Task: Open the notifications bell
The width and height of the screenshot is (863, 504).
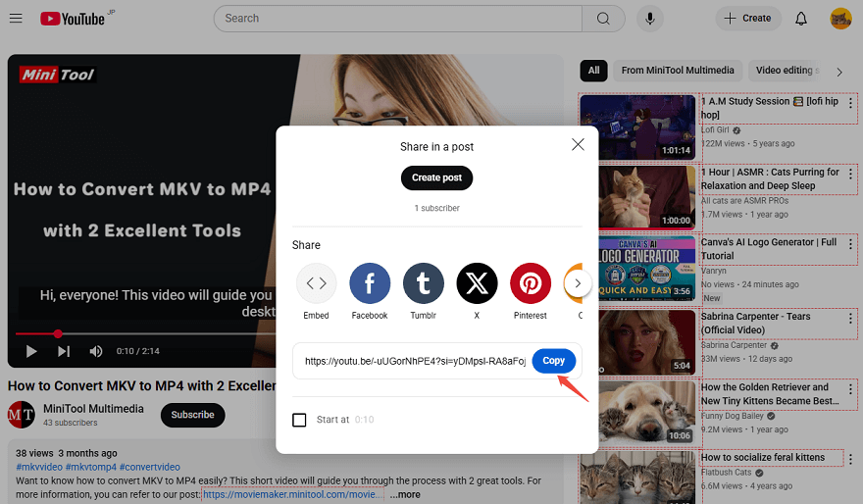Action: (801, 19)
